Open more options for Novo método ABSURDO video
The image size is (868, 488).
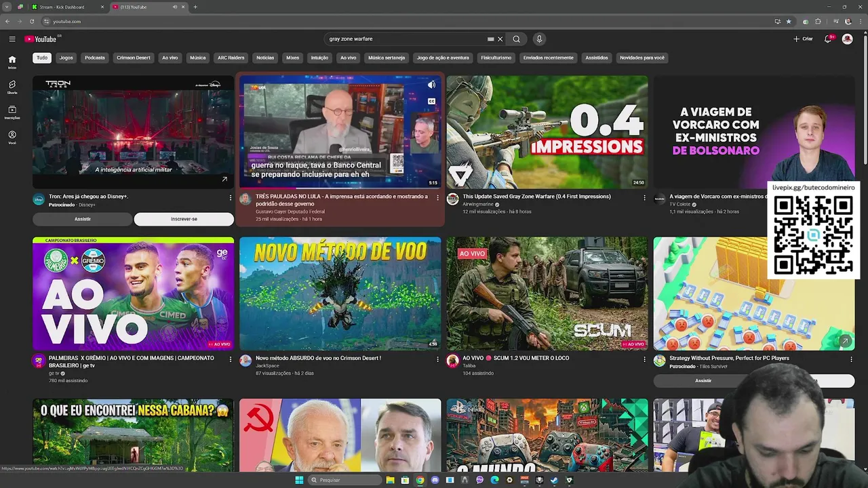coord(437,359)
